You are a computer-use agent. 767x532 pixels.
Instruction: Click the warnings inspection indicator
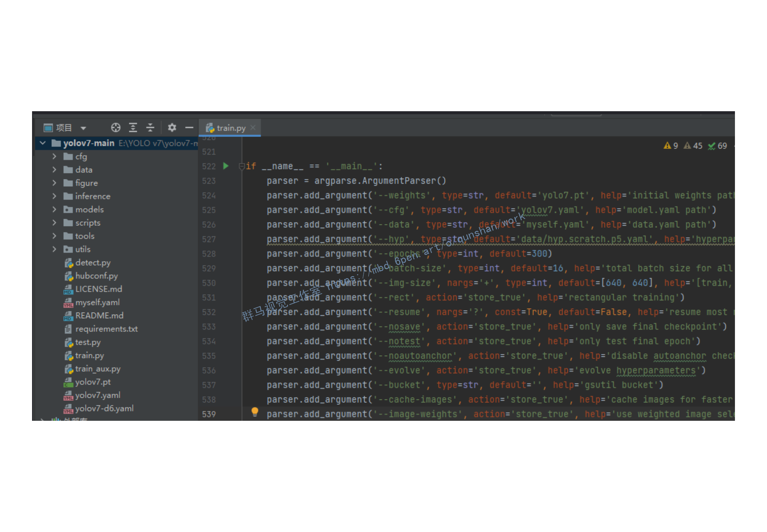670,146
